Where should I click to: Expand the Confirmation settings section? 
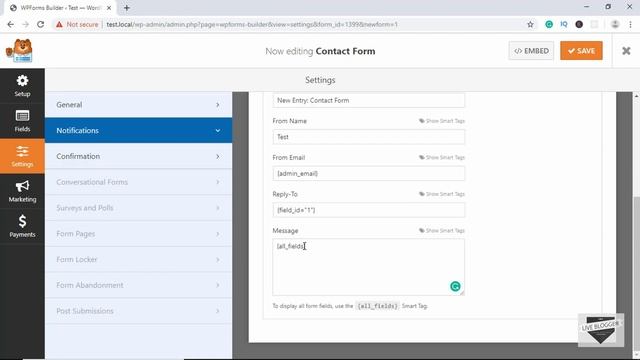point(138,156)
